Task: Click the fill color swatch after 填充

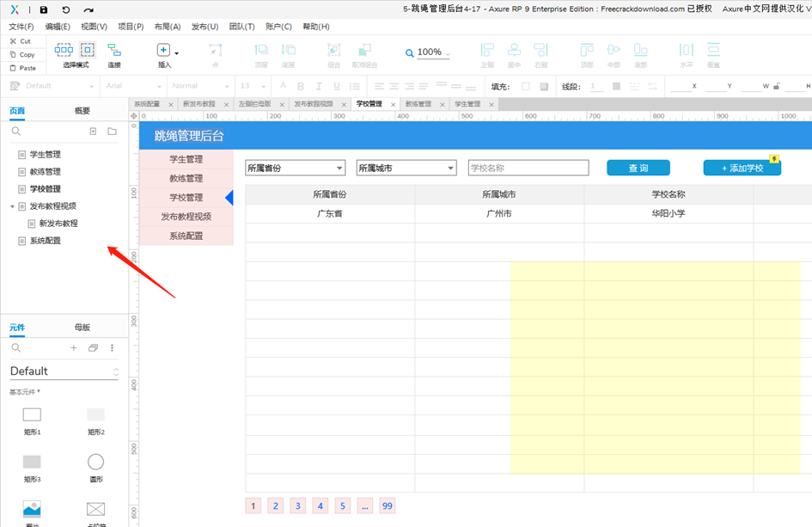Action: coord(526,86)
